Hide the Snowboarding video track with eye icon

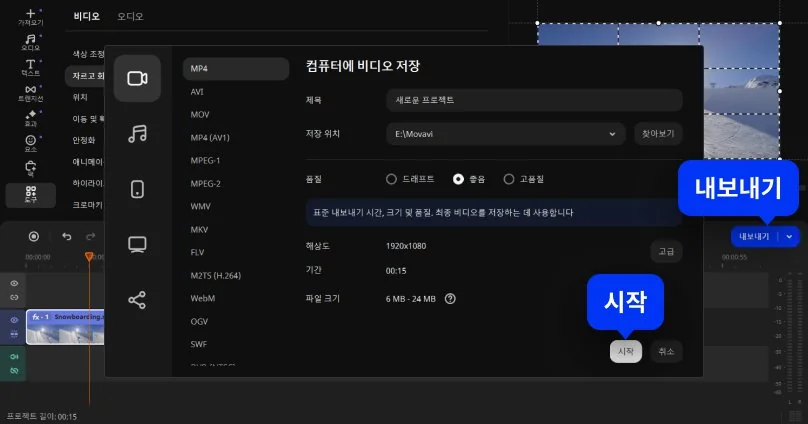pyautogui.click(x=14, y=320)
